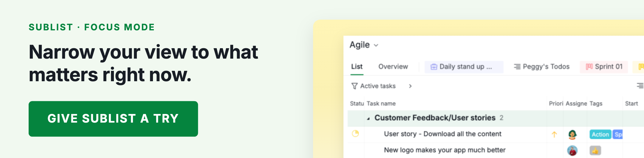
Task: Click the Tags column header
Action: 596,104
